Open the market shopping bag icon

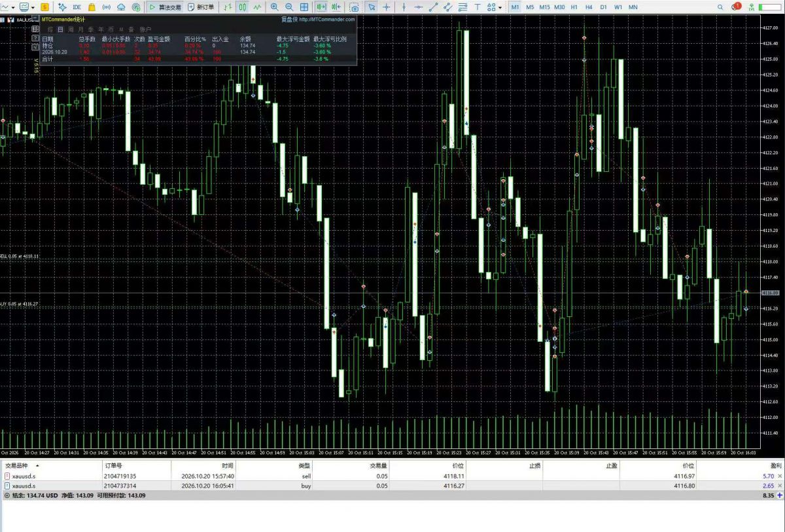click(x=92, y=7)
